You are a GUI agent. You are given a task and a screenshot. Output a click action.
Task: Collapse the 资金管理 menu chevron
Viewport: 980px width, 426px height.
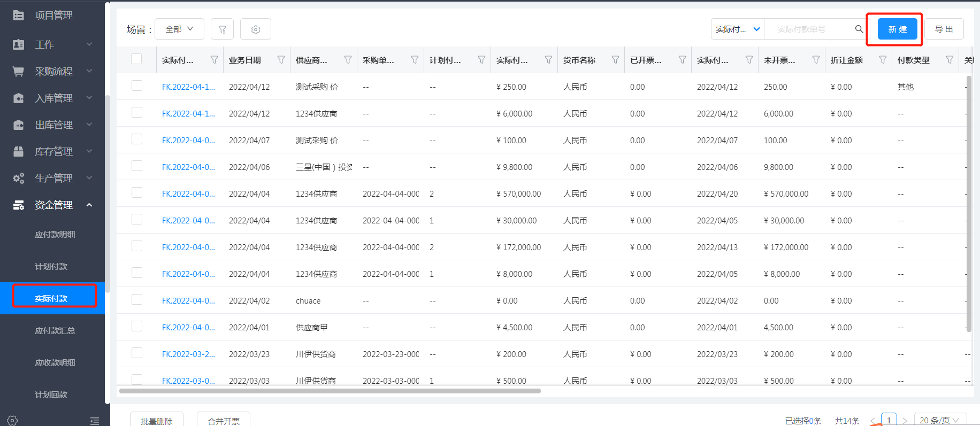click(89, 205)
